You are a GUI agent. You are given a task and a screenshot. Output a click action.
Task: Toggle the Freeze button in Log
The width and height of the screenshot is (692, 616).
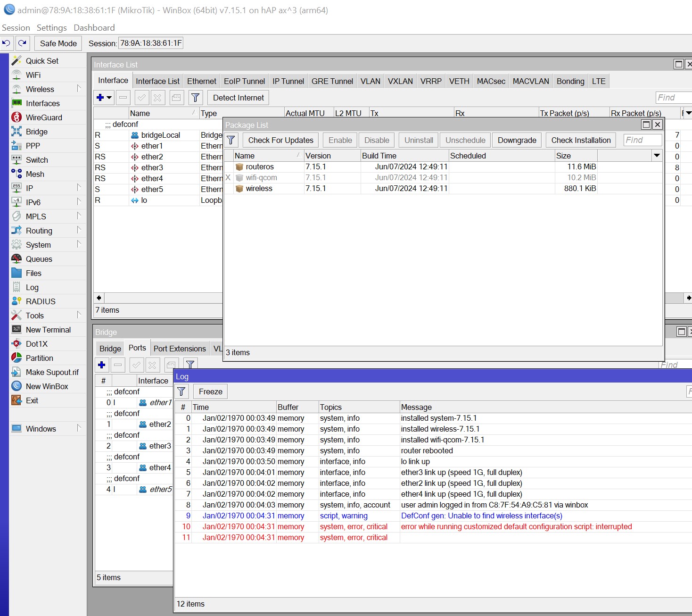pyautogui.click(x=210, y=391)
